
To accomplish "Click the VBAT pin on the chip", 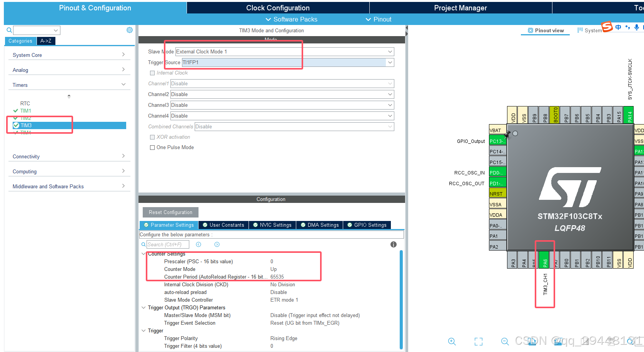I will point(497,130).
